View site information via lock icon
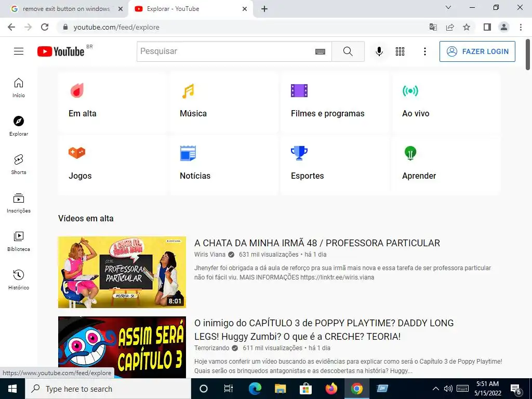The height and width of the screenshot is (399, 532). click(65, 27)
